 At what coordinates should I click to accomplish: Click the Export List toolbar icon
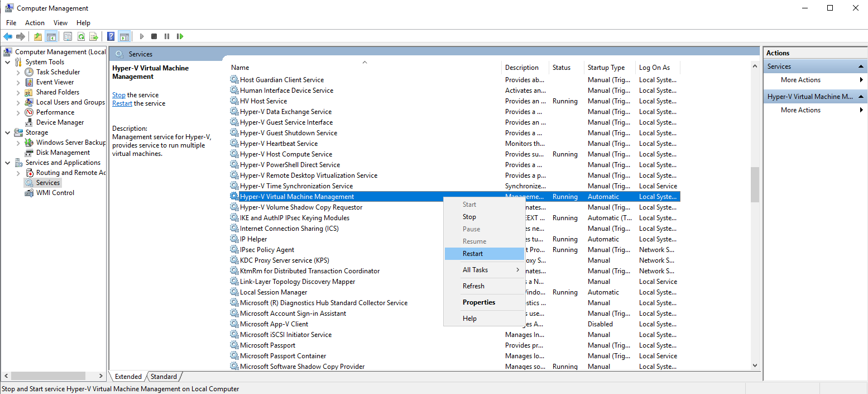click(x=94, y=36)
